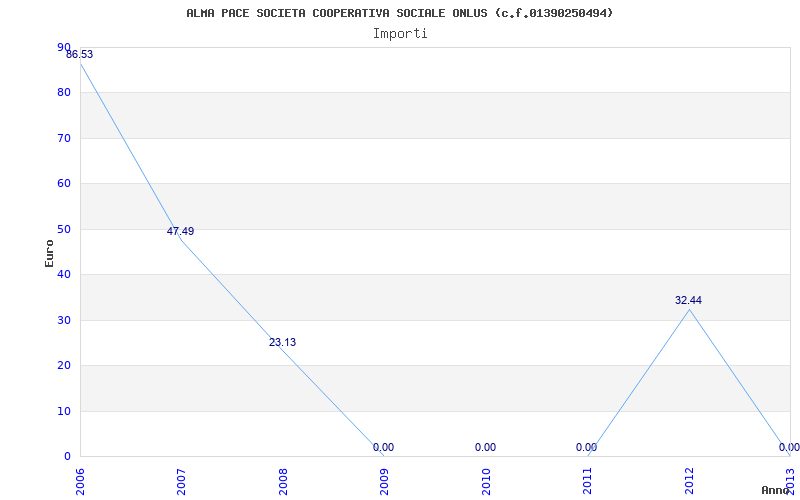Click the 0.00 data label above 2011
This screenshot has width=800, height=500.
tap(586, 447)
